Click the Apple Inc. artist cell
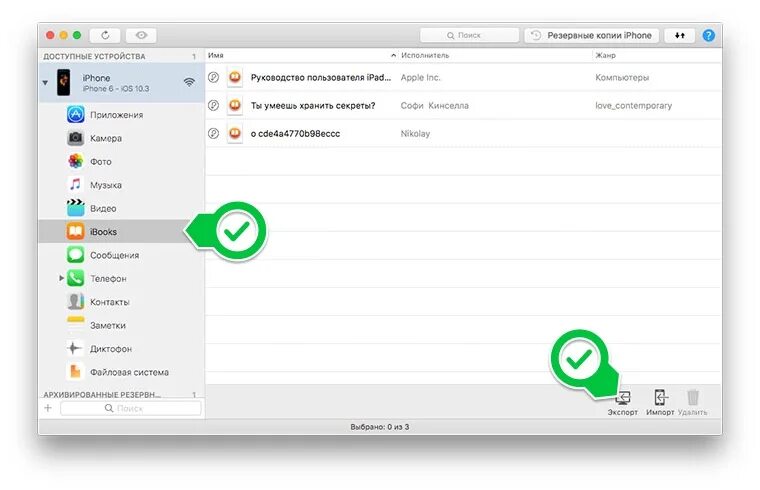760x490 pixels. point(420,78)
